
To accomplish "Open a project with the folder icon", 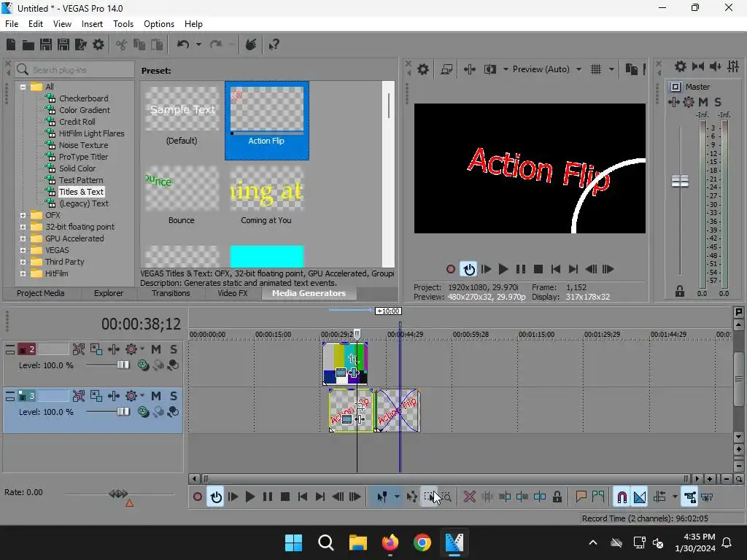I will 28,44.
